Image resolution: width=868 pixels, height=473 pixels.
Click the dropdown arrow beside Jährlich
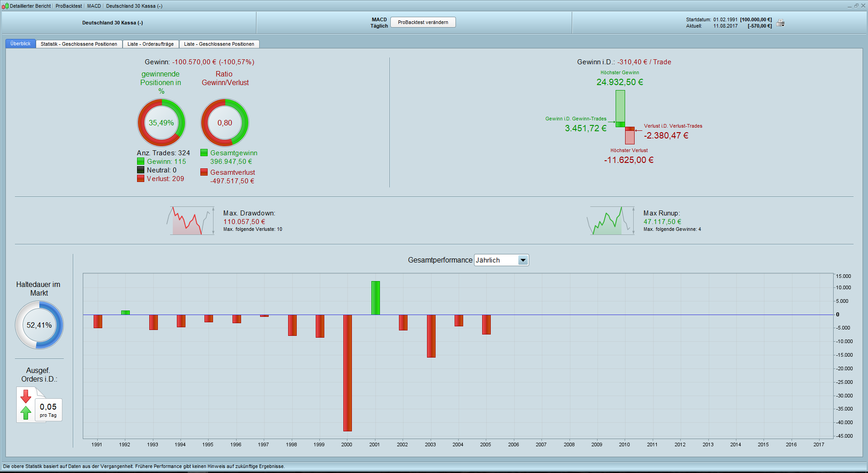523,260
